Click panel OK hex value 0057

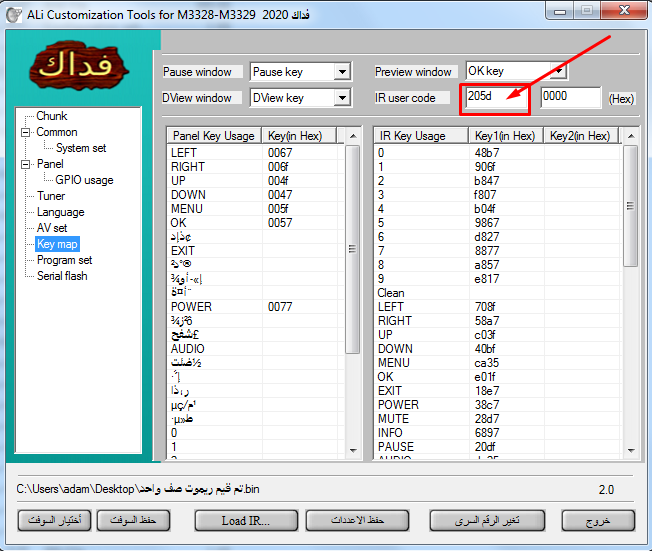(280, 223)
